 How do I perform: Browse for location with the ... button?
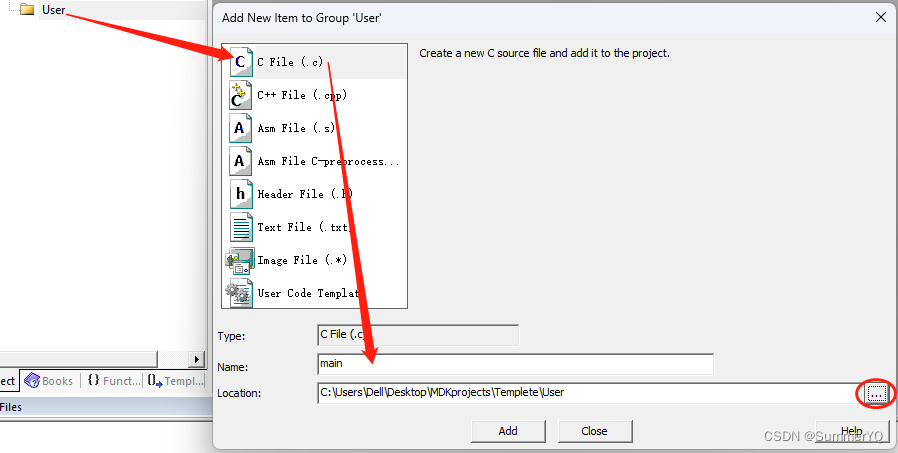(x=877, y=393)
